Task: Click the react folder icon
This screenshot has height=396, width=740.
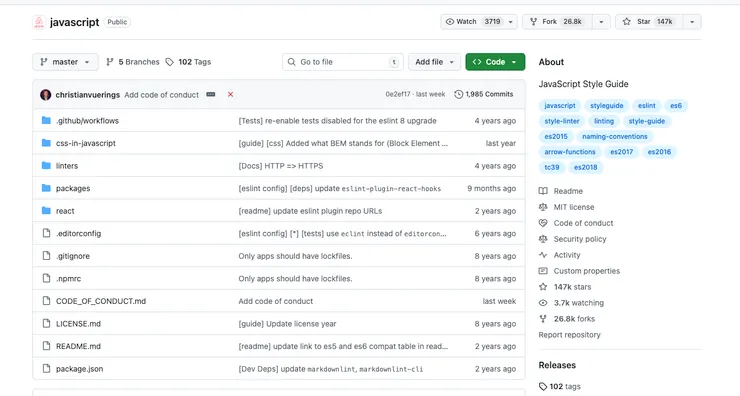Action: (46, 211)
